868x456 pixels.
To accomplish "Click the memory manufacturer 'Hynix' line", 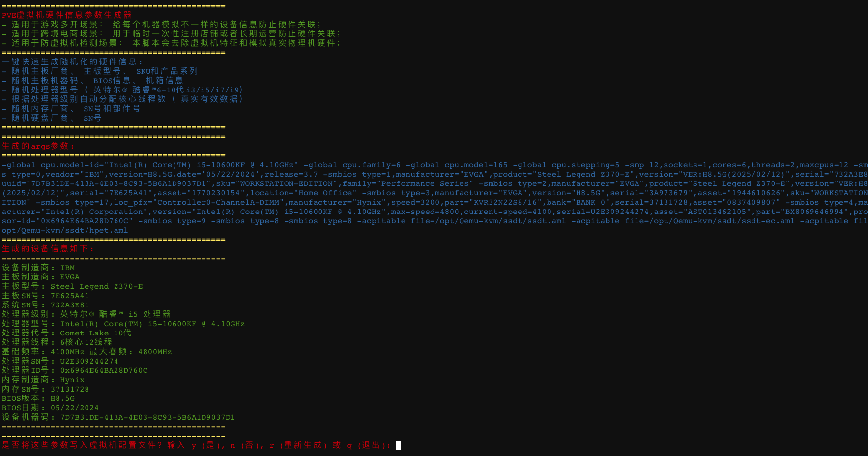I will pyautogui.click(x=43, y=380).
